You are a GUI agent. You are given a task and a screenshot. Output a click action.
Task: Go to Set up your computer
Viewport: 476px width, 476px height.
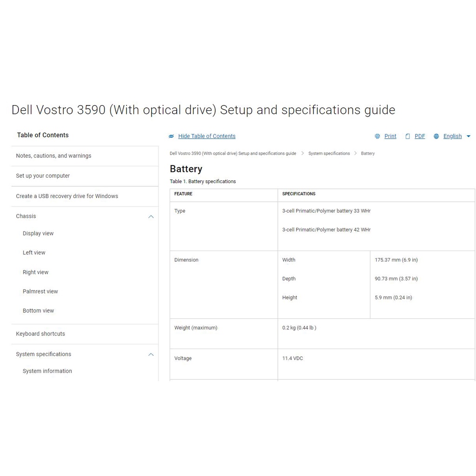(x=43, y=176)
